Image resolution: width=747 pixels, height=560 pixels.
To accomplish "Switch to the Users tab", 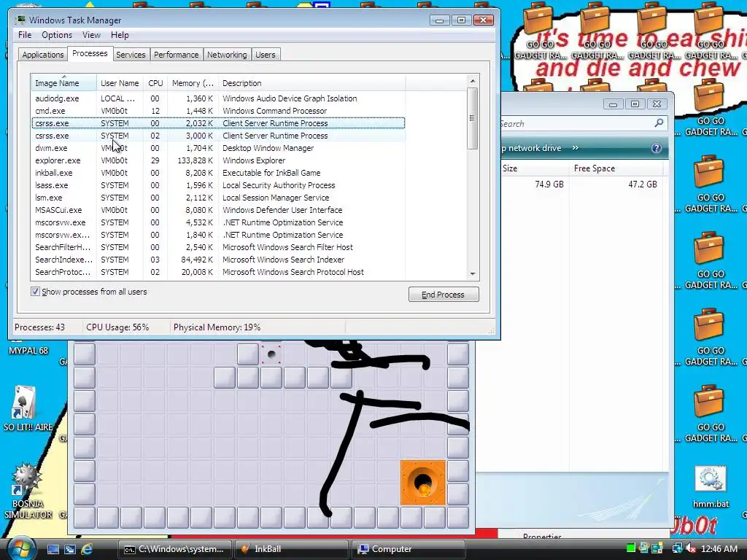I will (266, 55).
